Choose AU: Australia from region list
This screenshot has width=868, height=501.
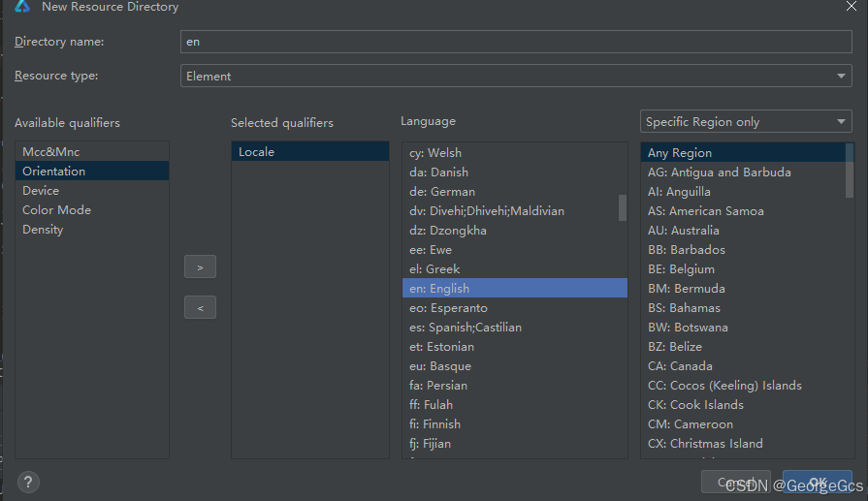coord(684,231)
